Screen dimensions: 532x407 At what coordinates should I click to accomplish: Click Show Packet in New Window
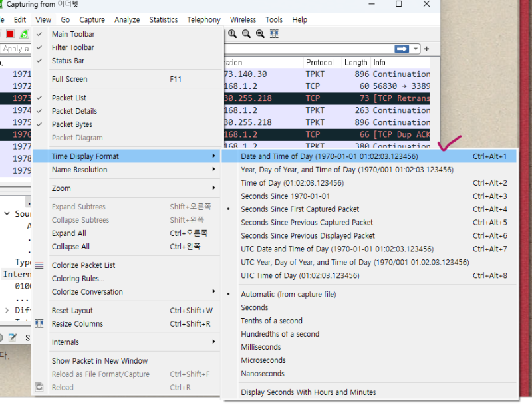100,361
